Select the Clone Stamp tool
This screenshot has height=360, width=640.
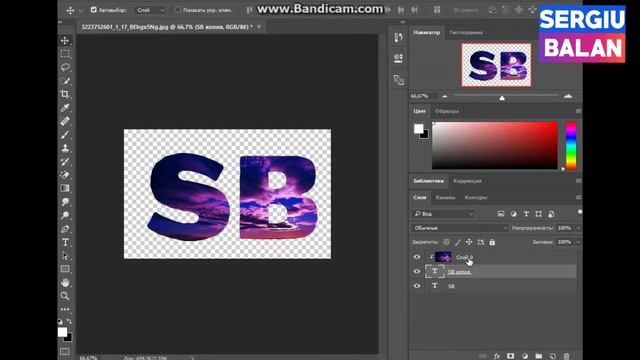click(x=65, y=148)
